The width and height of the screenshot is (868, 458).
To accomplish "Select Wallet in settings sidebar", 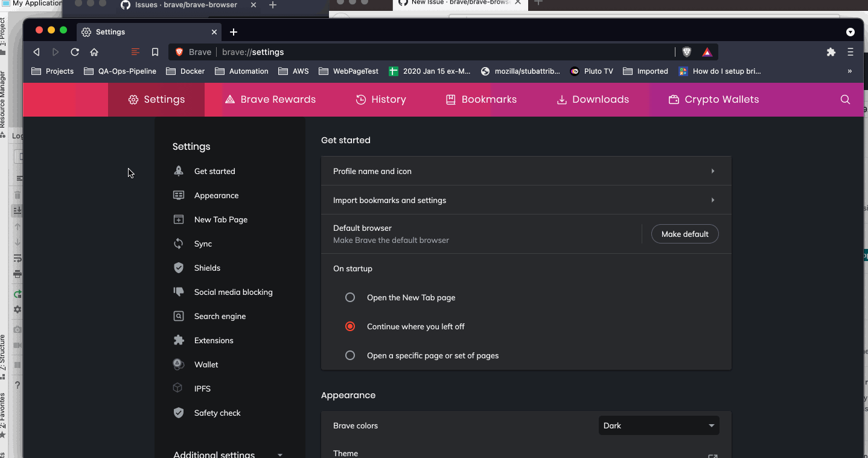I will click(x=196, y=364).
